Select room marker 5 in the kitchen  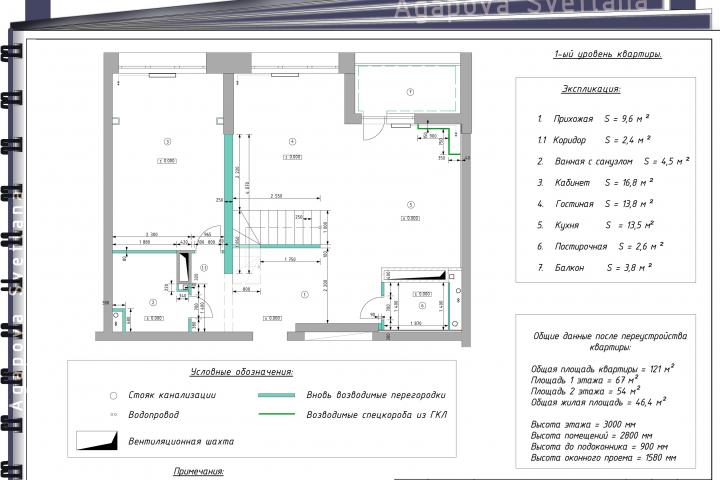(x=411, y=205)
